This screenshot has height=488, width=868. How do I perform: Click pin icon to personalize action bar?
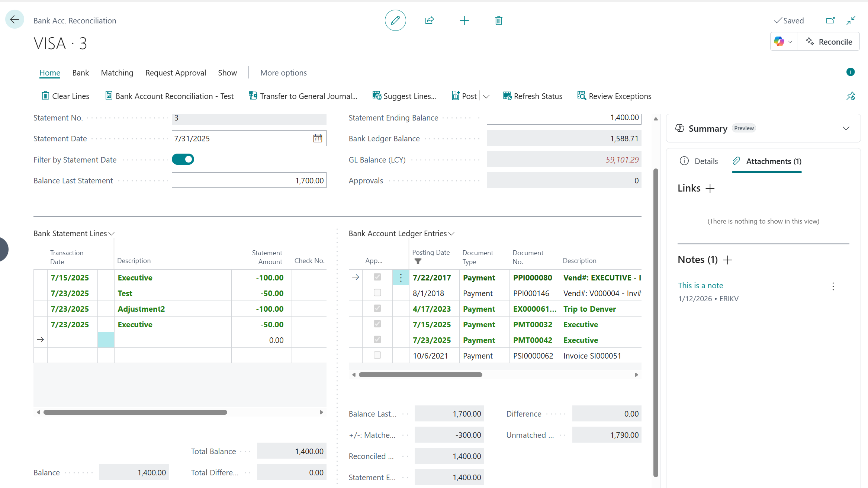coord(851,96)
